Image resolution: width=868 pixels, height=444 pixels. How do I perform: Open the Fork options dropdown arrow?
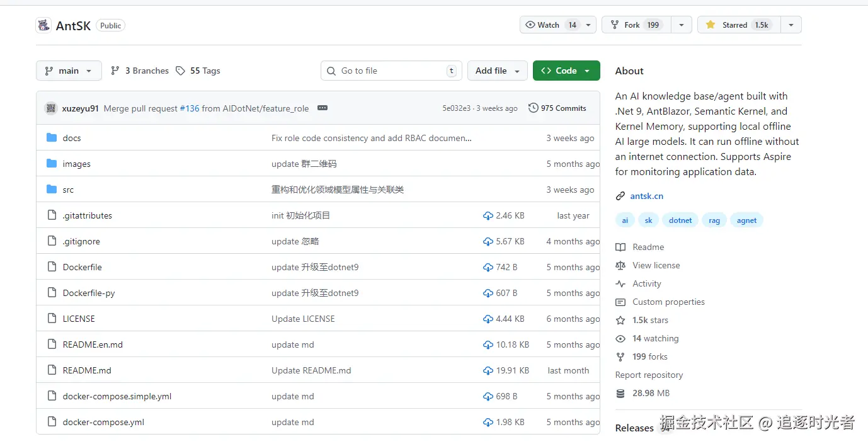tap(681, 25)
